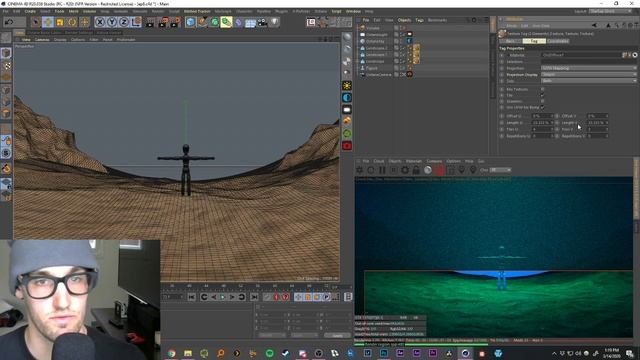The width and height of the screenshot is (640, 360).
Task: Open the Script menu
Action: [x=337, y=11]
